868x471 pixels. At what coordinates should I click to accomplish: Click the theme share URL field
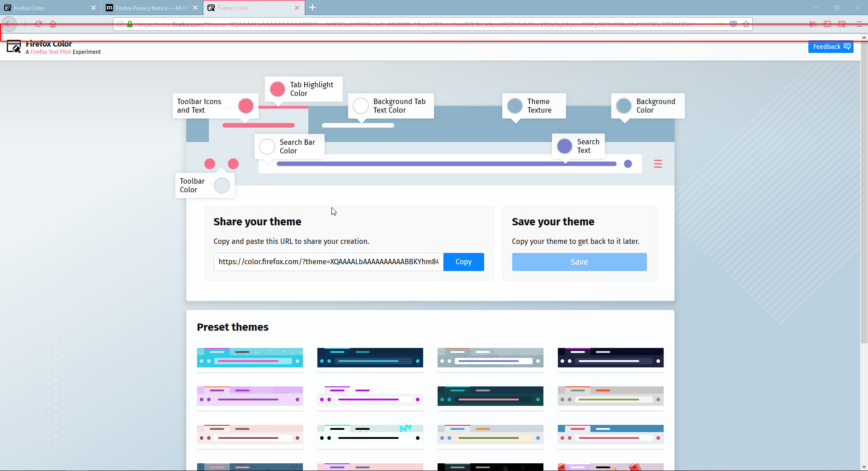(x=329, y=262)
